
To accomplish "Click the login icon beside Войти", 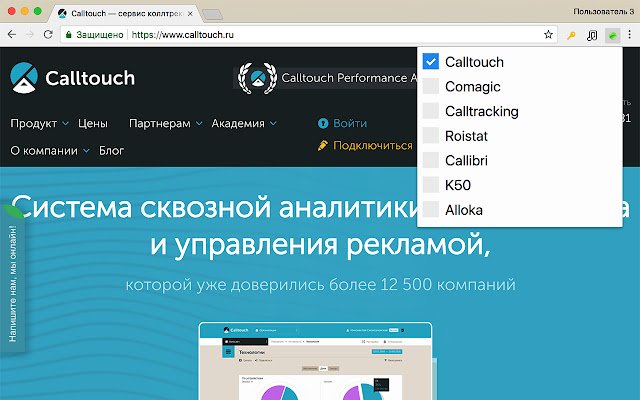I will tap(323, 123).
